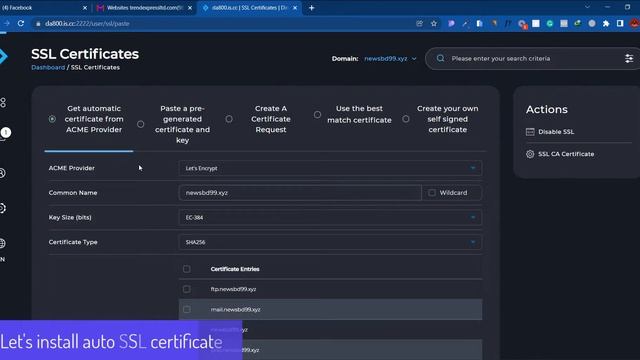
Task: Click the DirectAdmin logo icon
Action: (4, 56)
